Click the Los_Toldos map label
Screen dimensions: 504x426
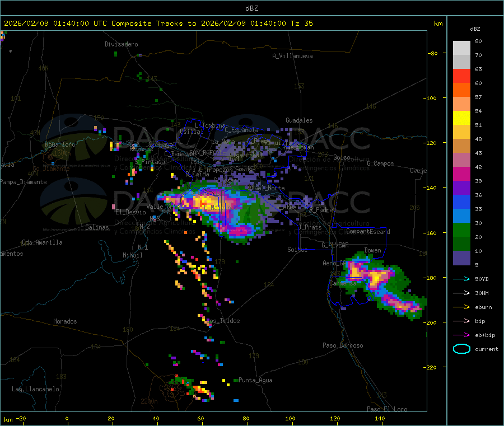[x=223, y=321]
